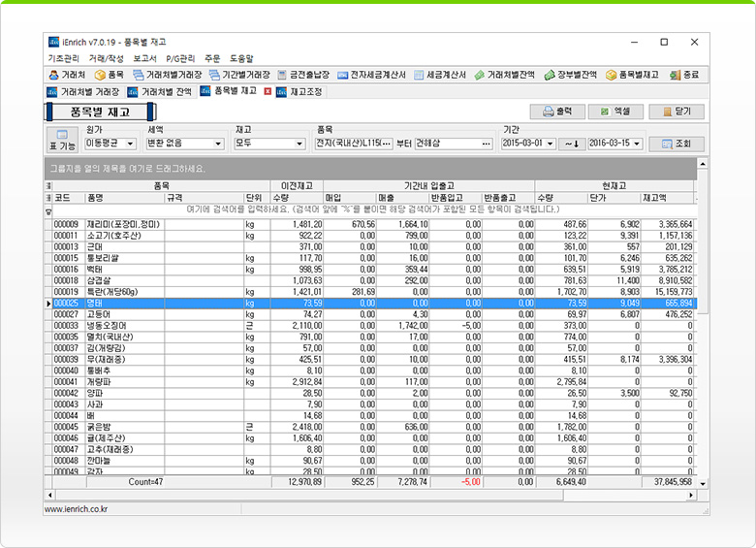
Task: Sort by the 코드 column header
Action: pos(69,198)
